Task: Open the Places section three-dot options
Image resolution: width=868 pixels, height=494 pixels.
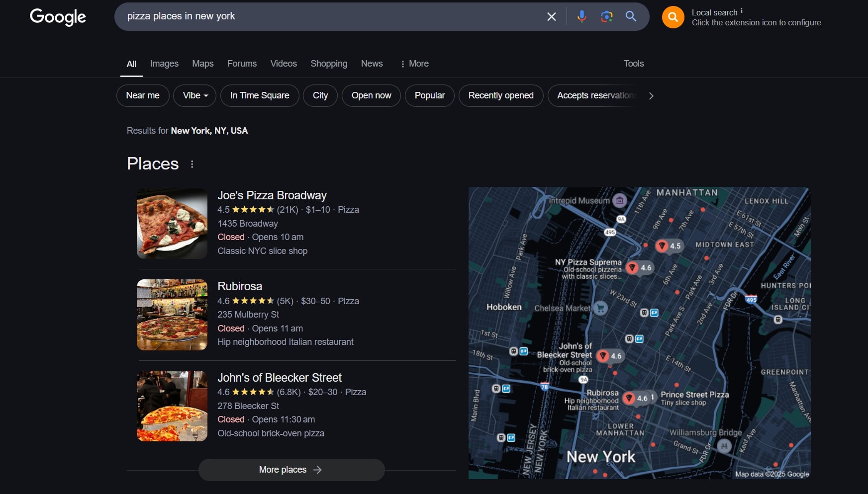Action: pos(192,164)
